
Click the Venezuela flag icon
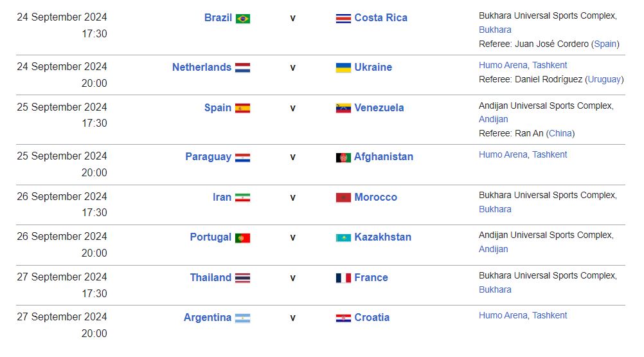click(343, 108)
